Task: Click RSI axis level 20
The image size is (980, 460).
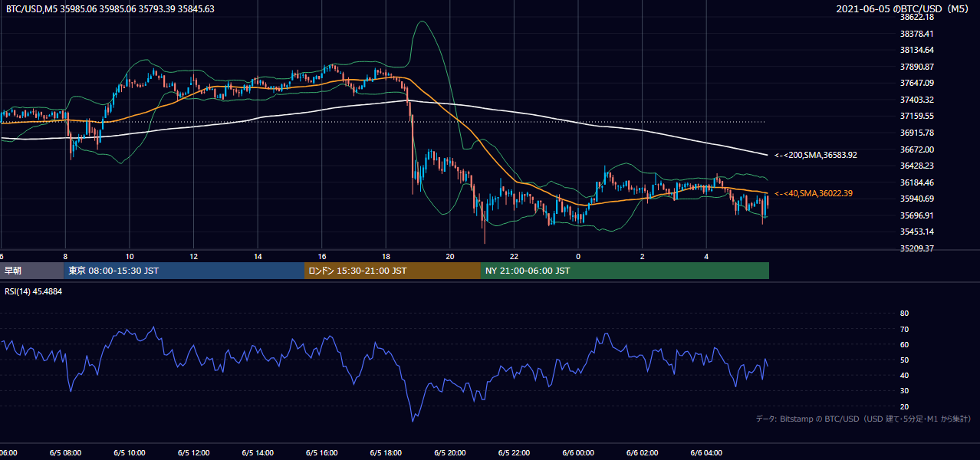Action: coord(904,406)
